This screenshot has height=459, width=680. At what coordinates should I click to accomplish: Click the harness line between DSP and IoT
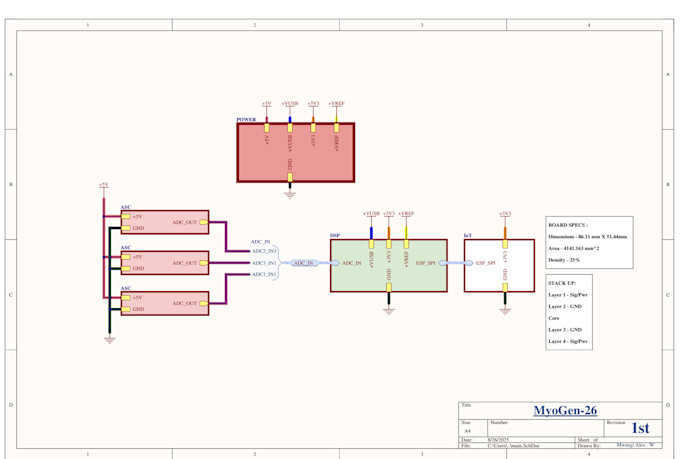pyautogui.click(x=456, y=263)
